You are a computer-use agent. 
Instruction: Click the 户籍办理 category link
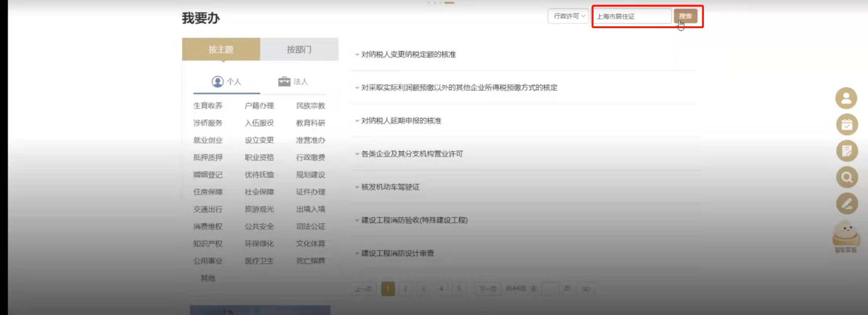point(259,106)
